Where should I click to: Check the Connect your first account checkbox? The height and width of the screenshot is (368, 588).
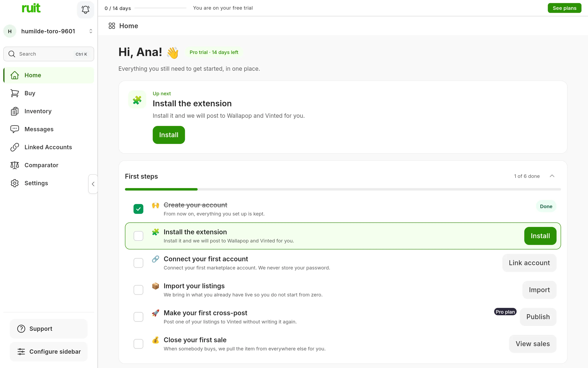[138, 263]
